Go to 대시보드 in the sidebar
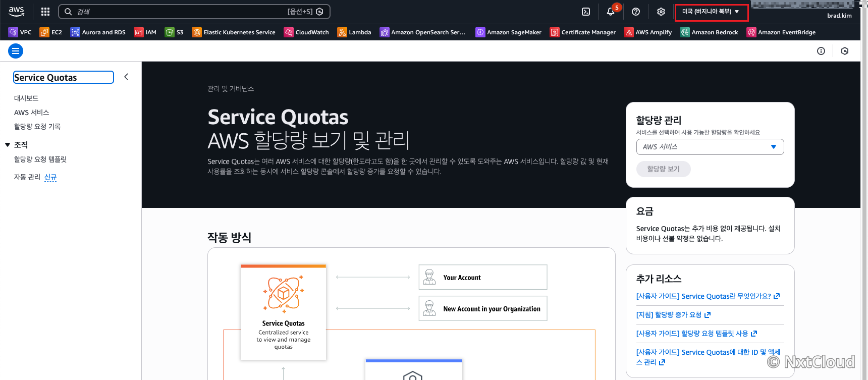Viewport: 868px width, 380px height. [26, 98]
